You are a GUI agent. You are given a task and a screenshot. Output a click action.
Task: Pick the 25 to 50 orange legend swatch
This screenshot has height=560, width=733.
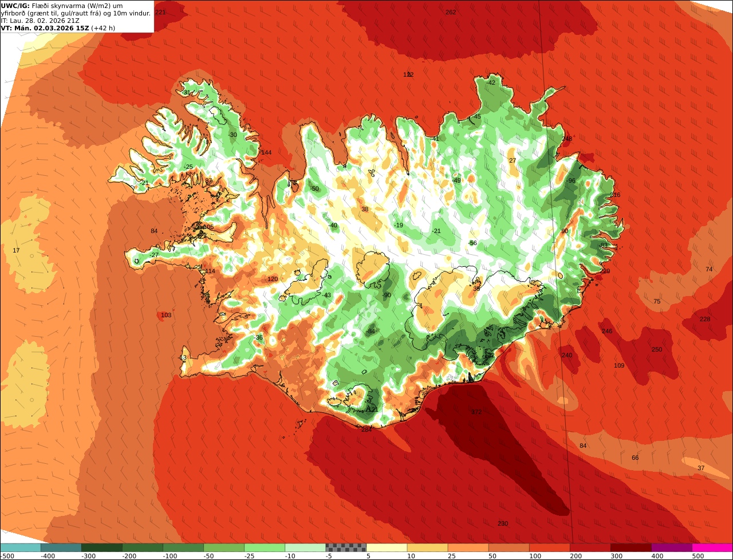click(x=468, y=547)
